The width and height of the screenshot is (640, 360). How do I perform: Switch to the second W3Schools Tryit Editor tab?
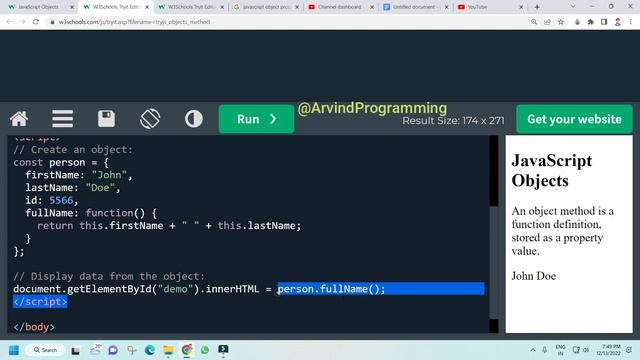click(x=190, y=7)
